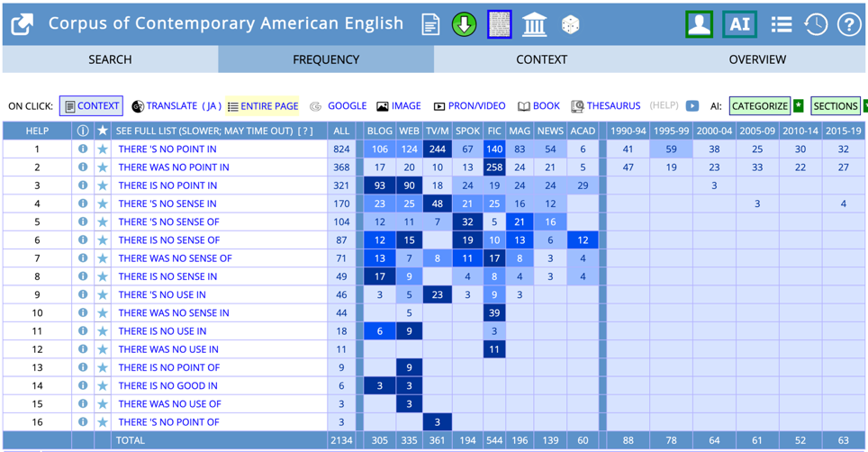Select TRANSLATE (JA) on-click option

(176, 105)
